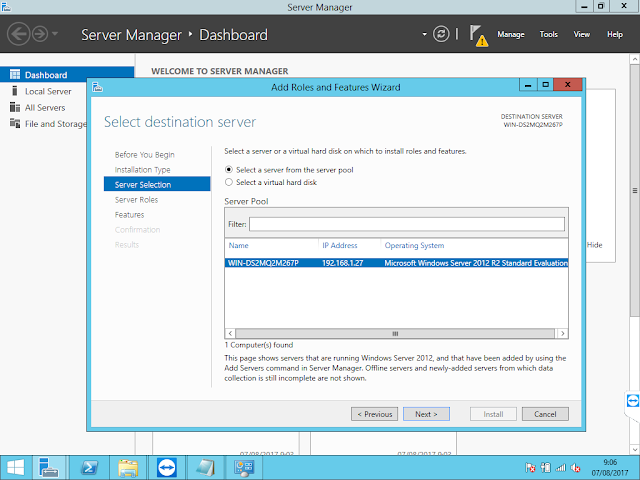Viewport: 640px width, 480px height.
Task: Go to the Server Roles step
Action: [136, 200]
